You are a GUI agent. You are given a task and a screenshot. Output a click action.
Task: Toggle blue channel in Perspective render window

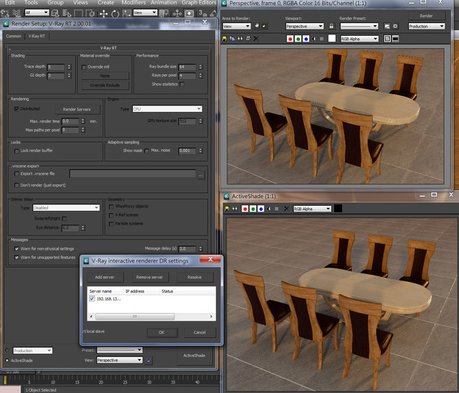[306, 39]
